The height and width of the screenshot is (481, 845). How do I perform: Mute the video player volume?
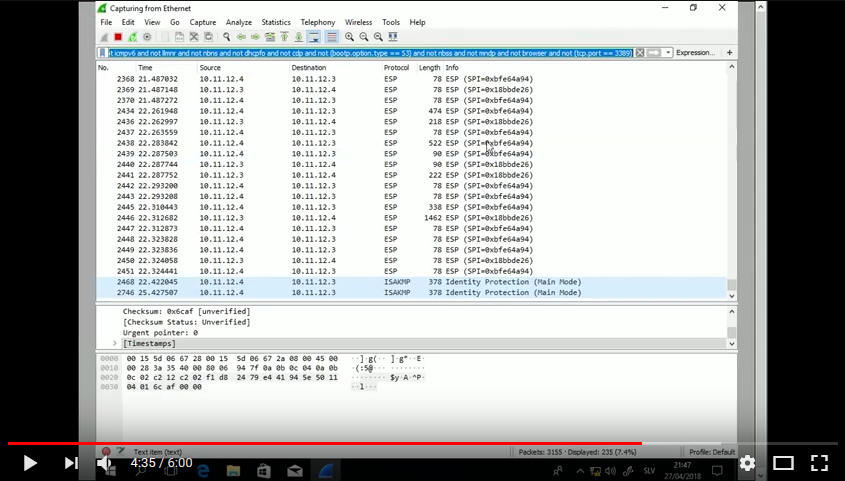pos(105,463)
